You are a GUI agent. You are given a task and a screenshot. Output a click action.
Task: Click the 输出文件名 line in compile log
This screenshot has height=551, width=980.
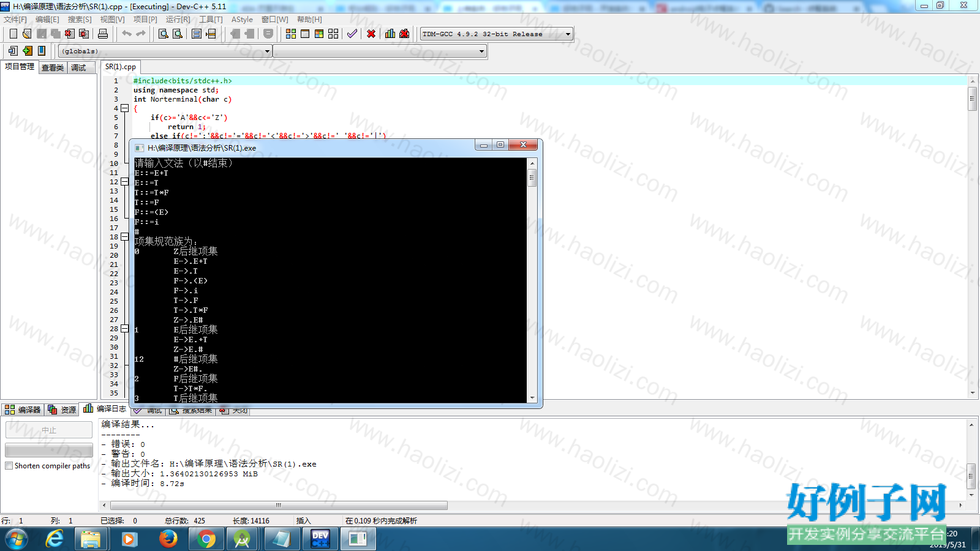point(209,464)
